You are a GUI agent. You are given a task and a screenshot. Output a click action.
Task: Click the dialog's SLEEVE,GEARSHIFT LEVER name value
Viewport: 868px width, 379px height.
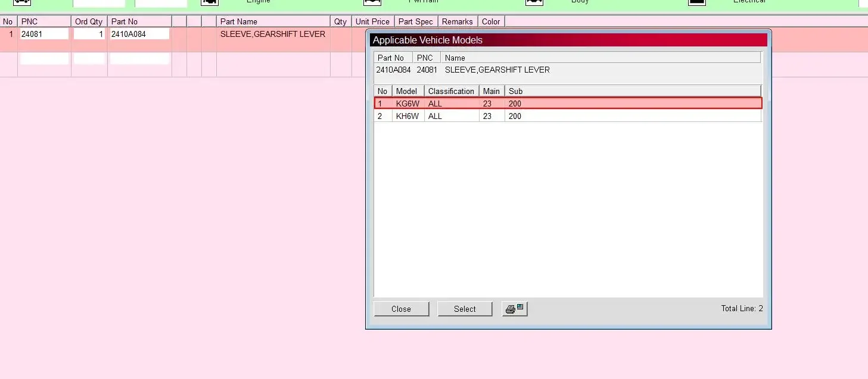pos(497,70)
